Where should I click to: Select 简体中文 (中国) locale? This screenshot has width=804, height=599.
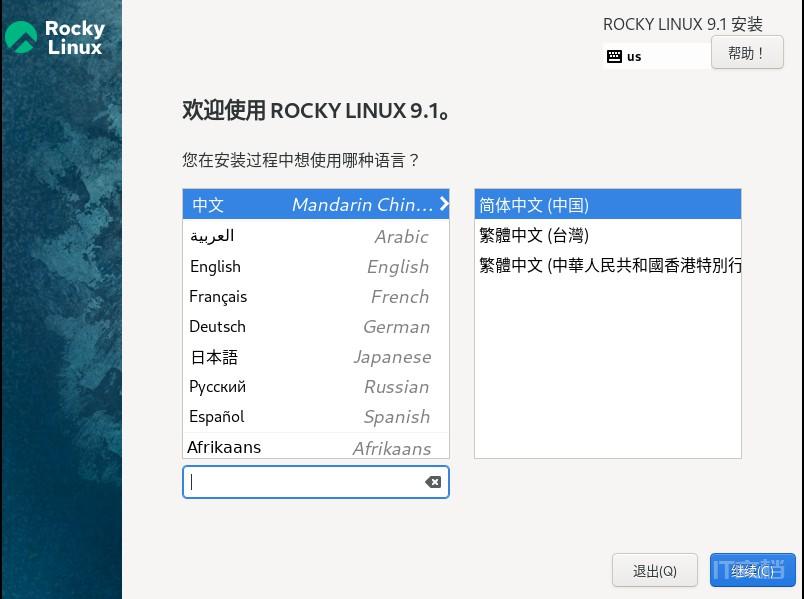tap(606, 205)
